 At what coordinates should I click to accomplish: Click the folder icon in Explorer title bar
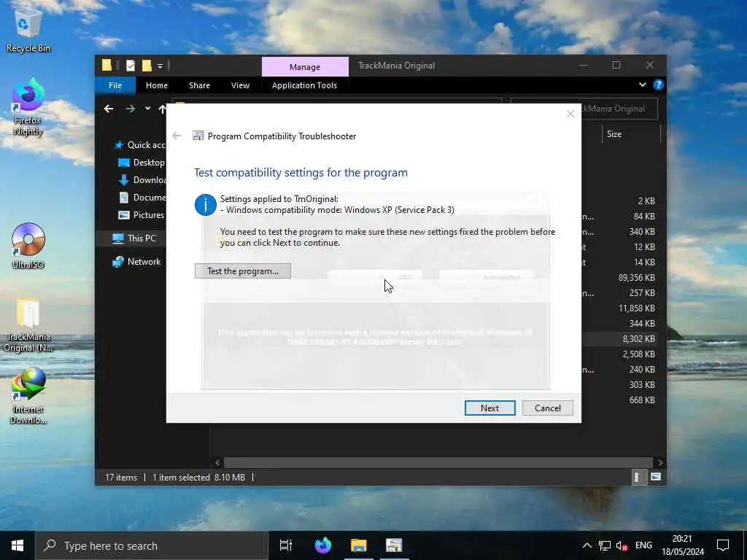point(107,66)
